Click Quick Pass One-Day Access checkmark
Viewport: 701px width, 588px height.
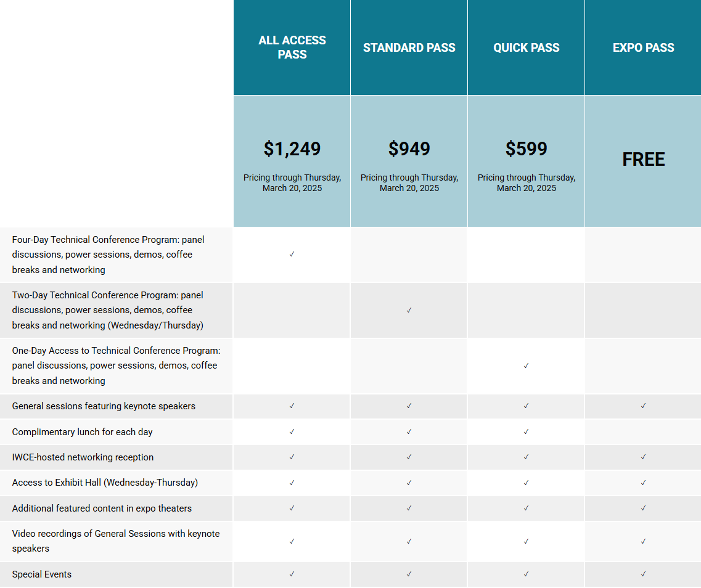(x=526, y=365)
